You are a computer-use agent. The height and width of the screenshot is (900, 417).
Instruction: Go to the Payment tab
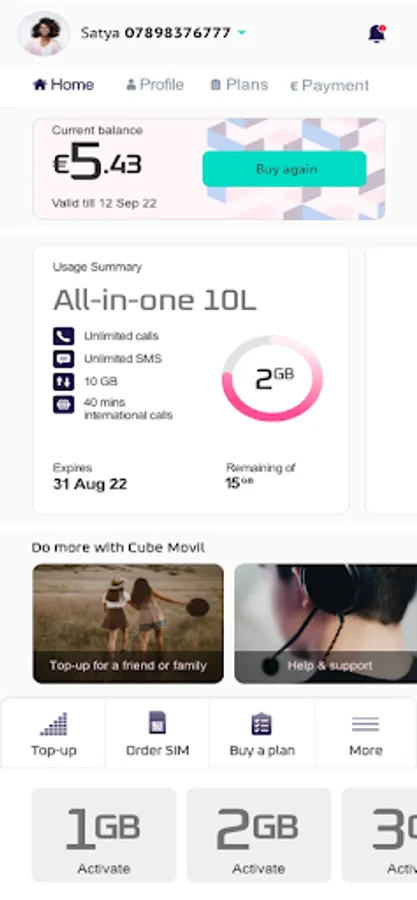click(x=329, y=86)
